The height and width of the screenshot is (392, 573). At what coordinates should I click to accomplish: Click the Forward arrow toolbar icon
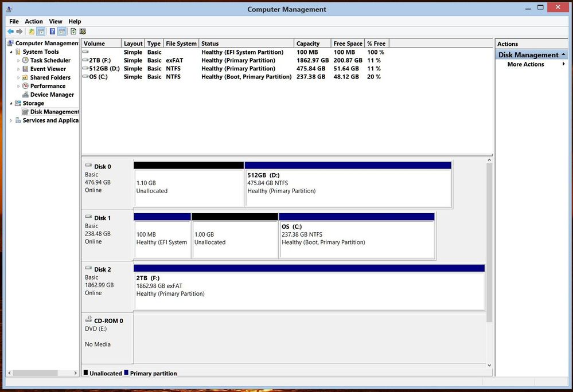[20, 32]
